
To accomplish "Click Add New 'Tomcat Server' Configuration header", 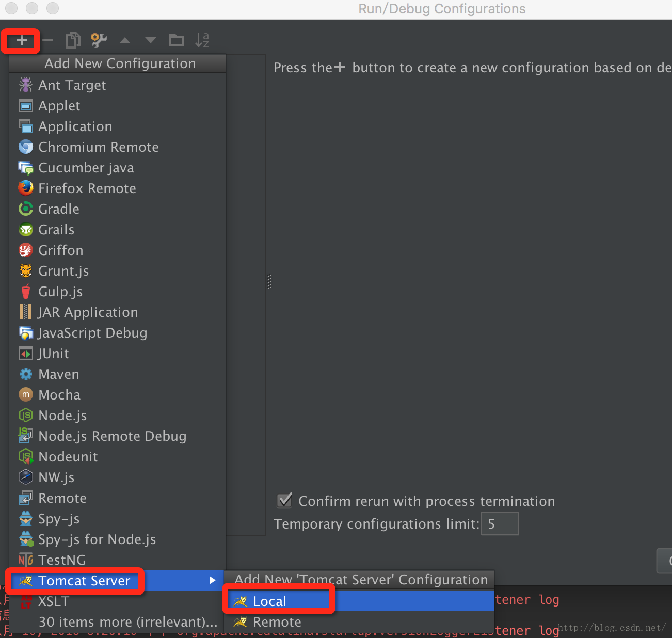I will click(359, 580).
